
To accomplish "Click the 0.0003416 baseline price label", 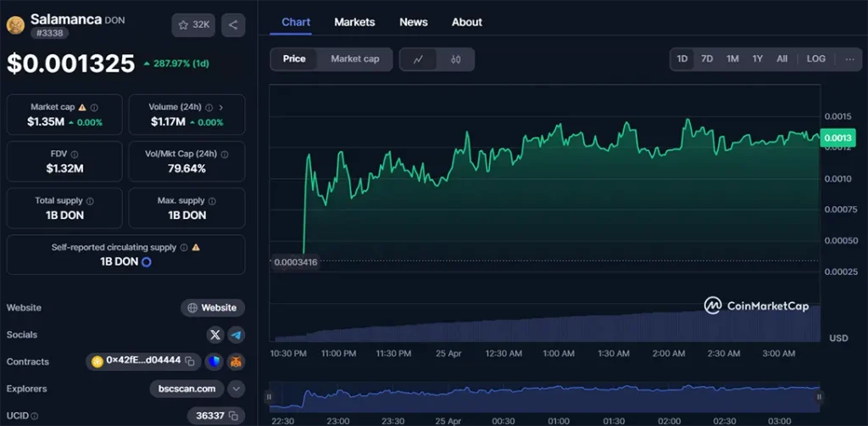I will click(296, 262).
